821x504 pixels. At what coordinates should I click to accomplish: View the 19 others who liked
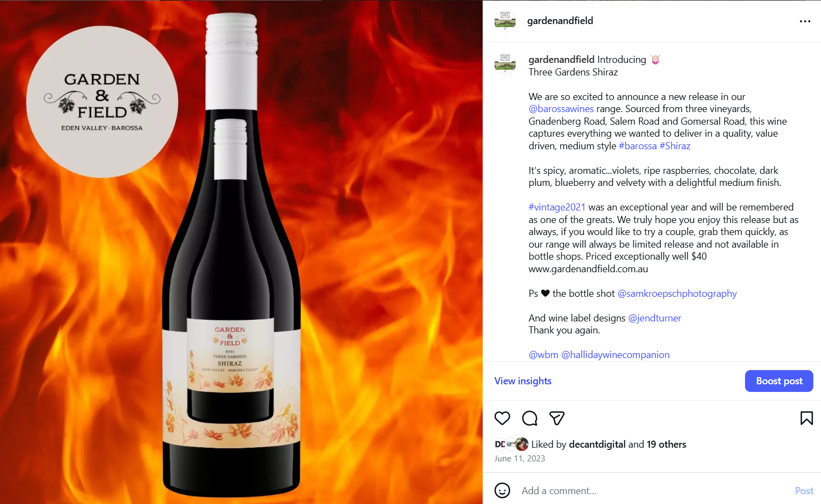point(666,444)
